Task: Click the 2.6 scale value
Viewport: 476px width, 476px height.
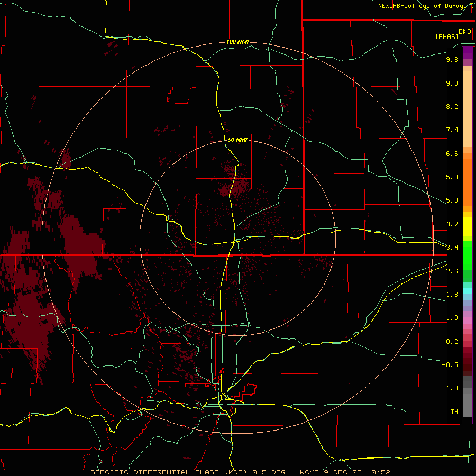Action: pos(452,271)
